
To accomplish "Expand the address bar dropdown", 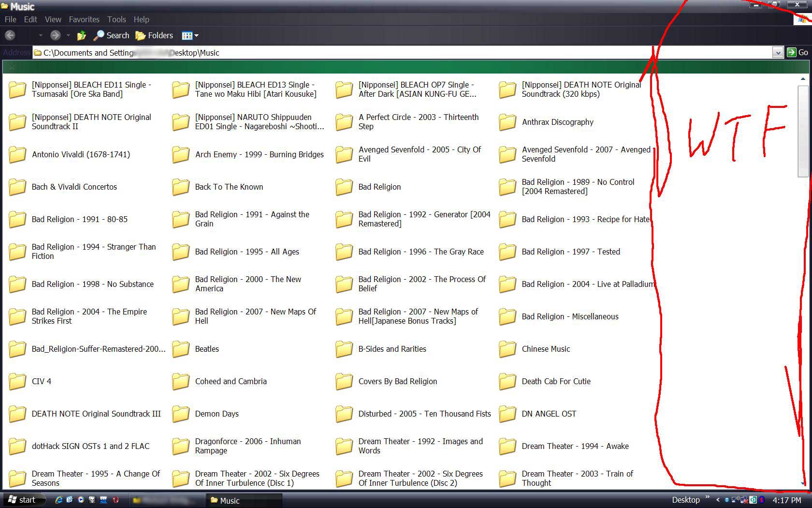I will 777,52.
